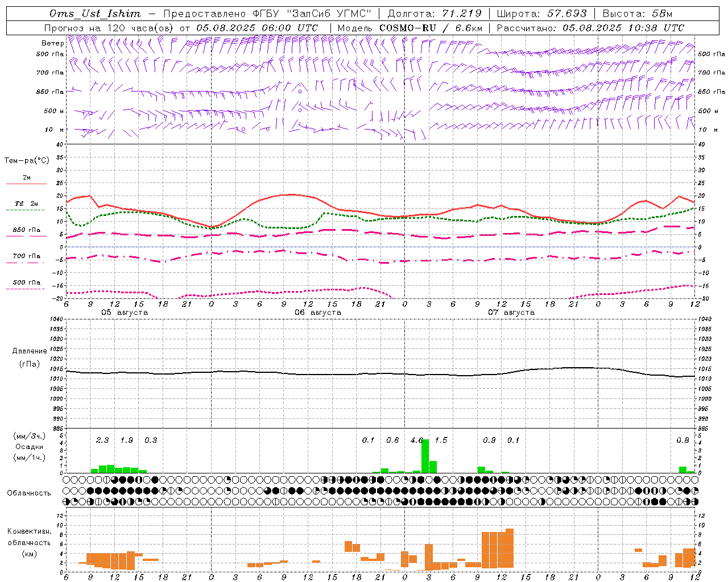This screenshot has height=582, width=728.
Task: Click the Давление pressure panel label
Action: pos(30,351)
